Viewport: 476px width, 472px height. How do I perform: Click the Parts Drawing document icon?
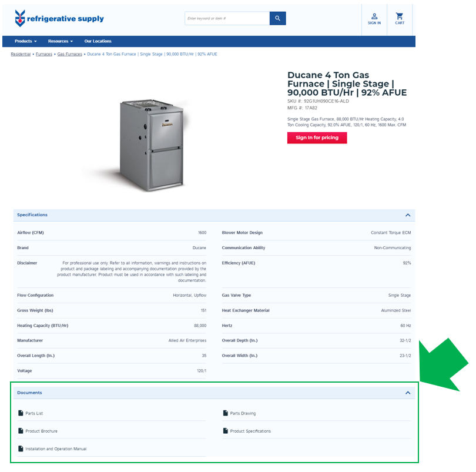point(225,413)
